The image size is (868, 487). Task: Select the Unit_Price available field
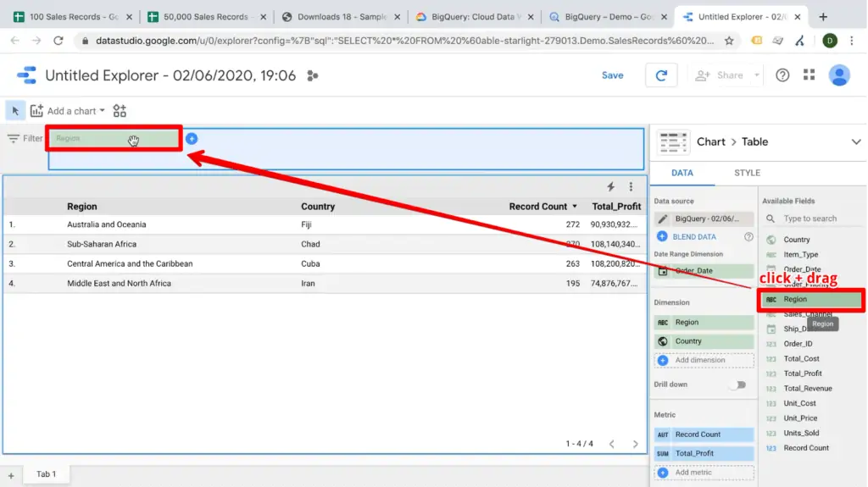point(800,418)
